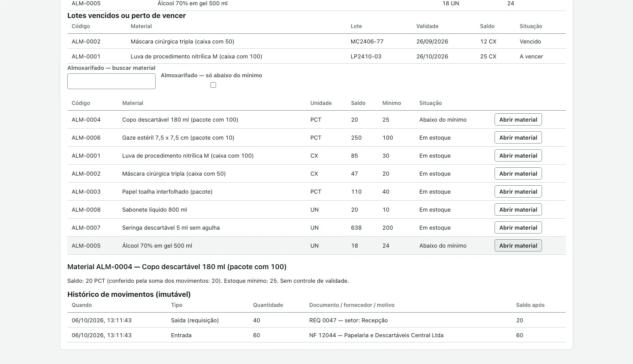633x364 pixels.
Task: Click the 12 CX lot balance
Action: (488, 42)
